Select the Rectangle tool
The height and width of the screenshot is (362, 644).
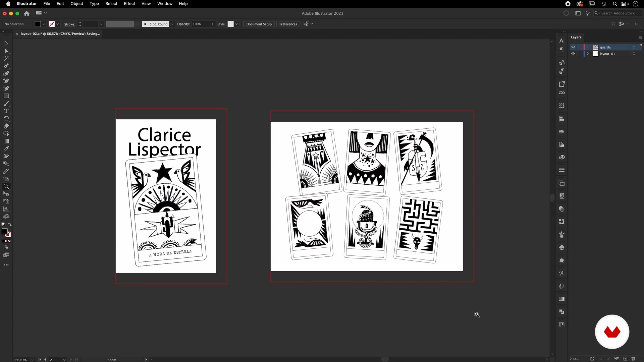(6, 96)
